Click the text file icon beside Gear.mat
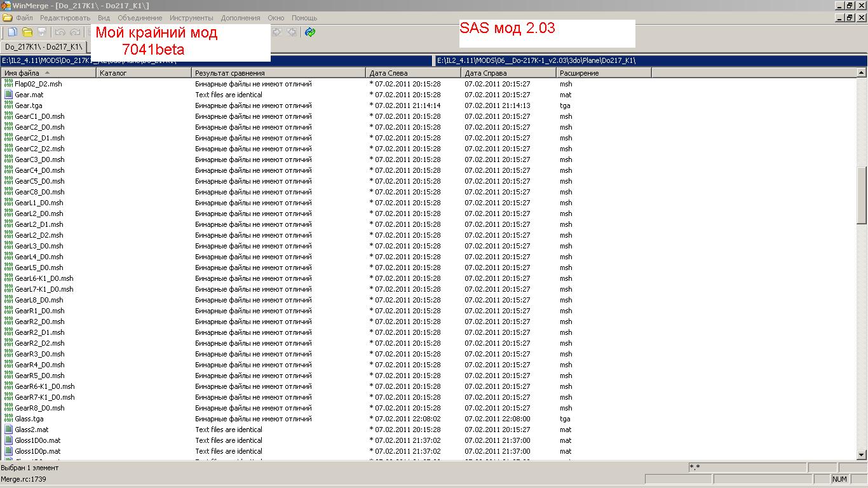The image size is (868, 488). click(x=9, y=95)
